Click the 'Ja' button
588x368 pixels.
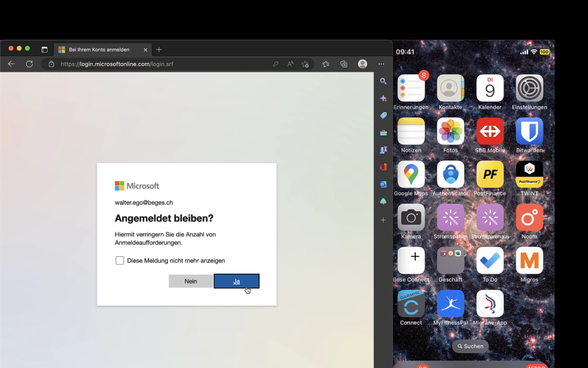[x=237, y=281]
